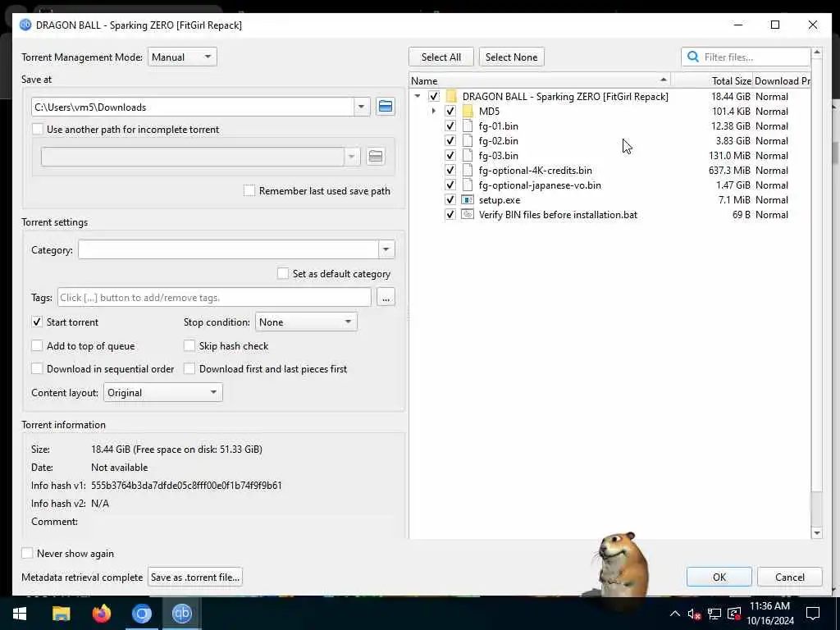Enable Download in sequential order
Viewport: 840px width, 630px height.
37,368
